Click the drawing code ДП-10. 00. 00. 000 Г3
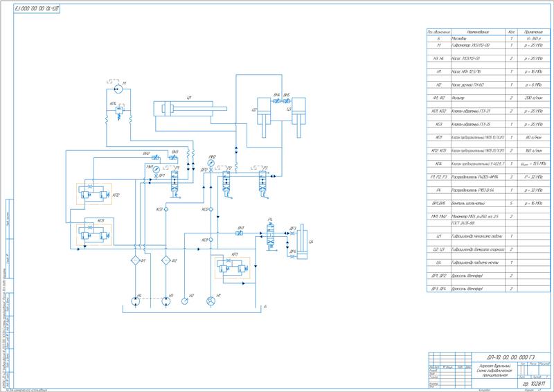Screen dimensions: 554x392 pos(511,357)
